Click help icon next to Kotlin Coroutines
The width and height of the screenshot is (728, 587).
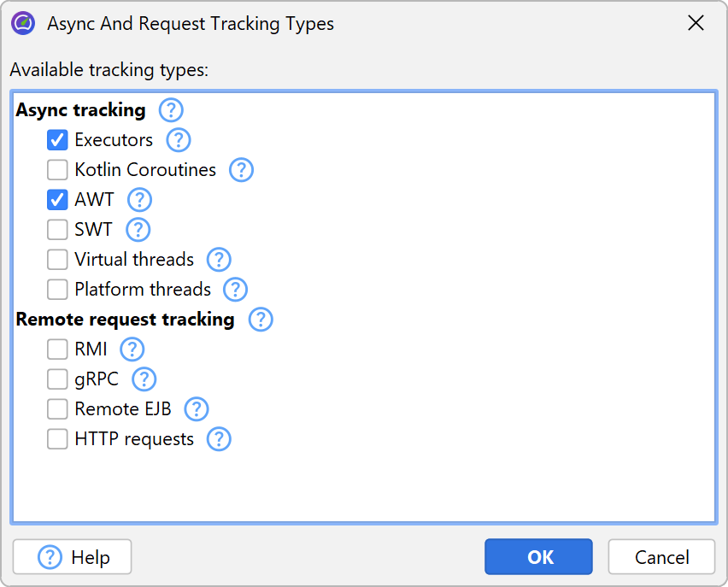[x=242, y=170]
